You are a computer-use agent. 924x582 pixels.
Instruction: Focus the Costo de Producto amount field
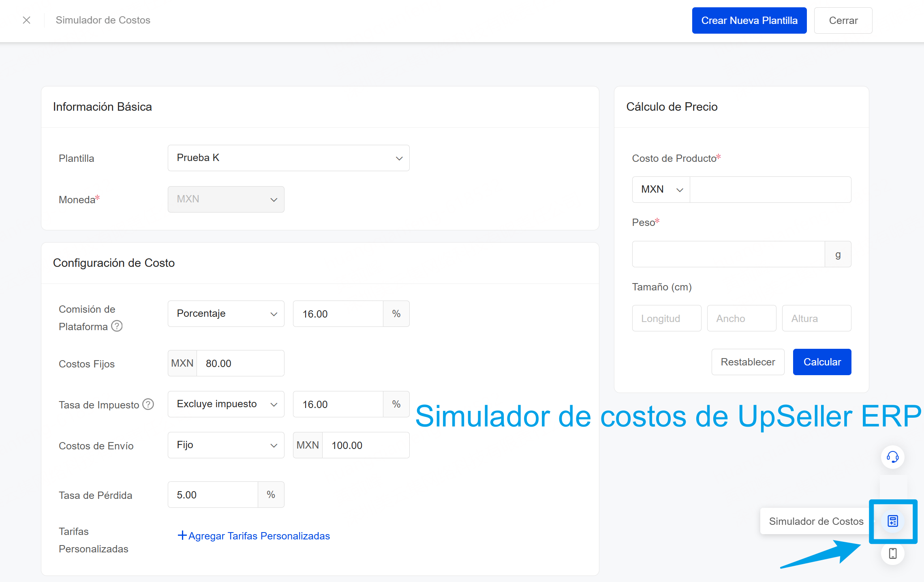[770, 189]
